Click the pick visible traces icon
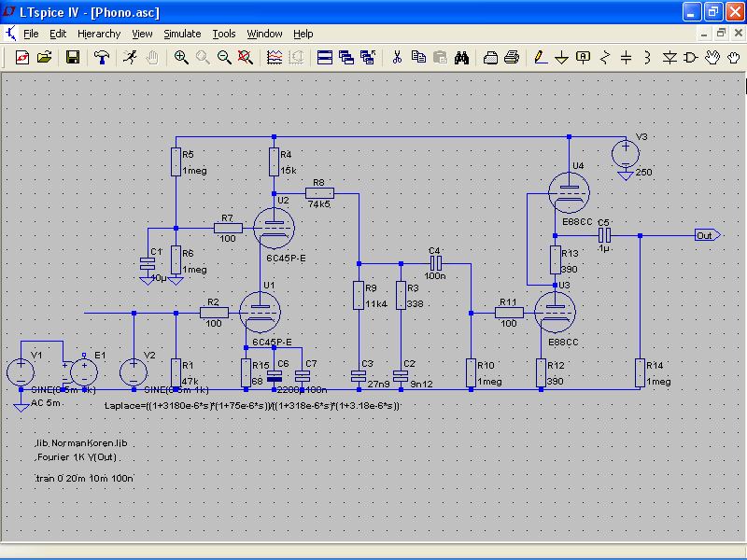Viewport: 747px width, 560px height. coord(275,58)
